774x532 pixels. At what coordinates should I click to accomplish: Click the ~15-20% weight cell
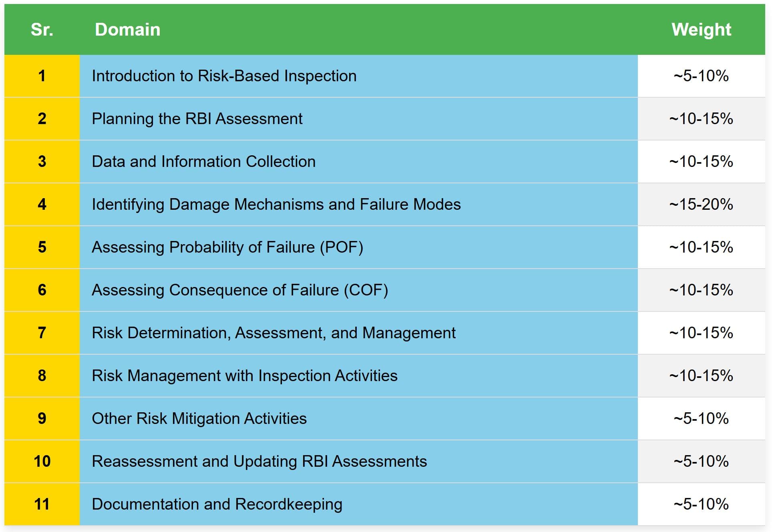pyautogui.click(x=701, y=205)
